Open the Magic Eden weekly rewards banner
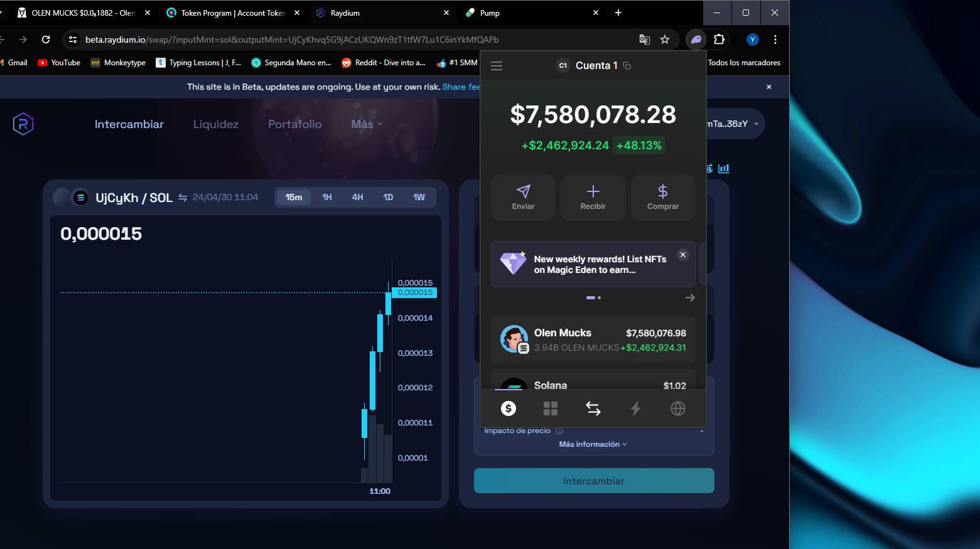The height and width of the screenshot is (549, 980). click(x=593, y=264)
